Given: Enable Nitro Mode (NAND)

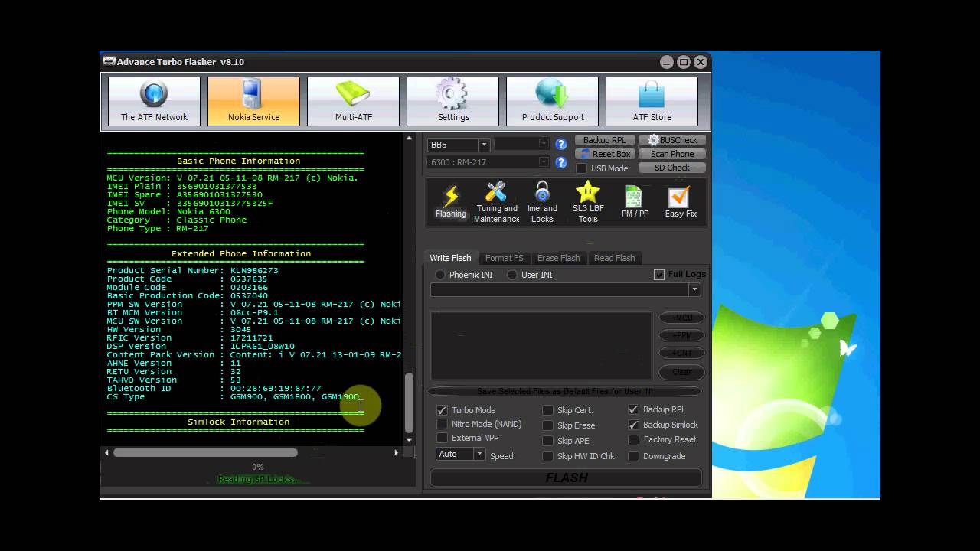Looking at the screenshot, I should pos(442,424).
